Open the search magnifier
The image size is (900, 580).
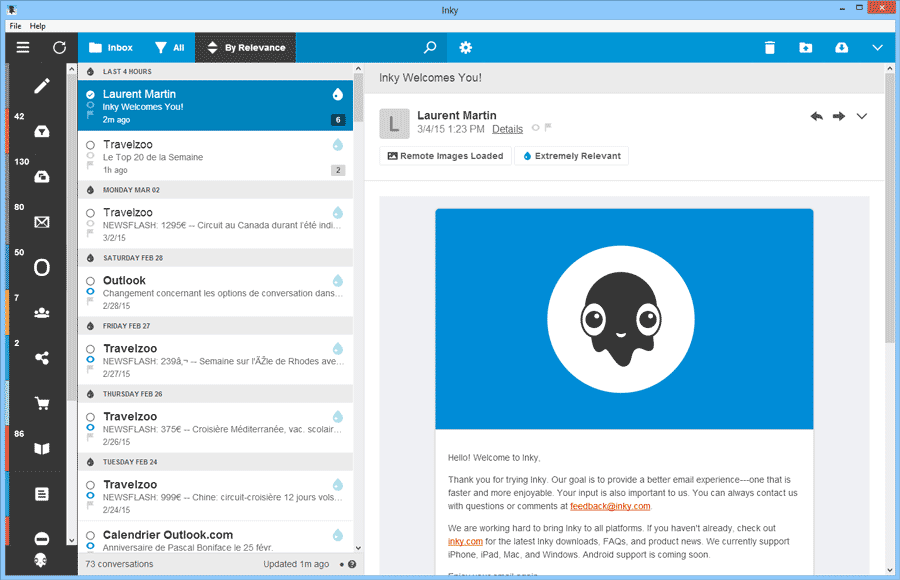pos(430,48)
